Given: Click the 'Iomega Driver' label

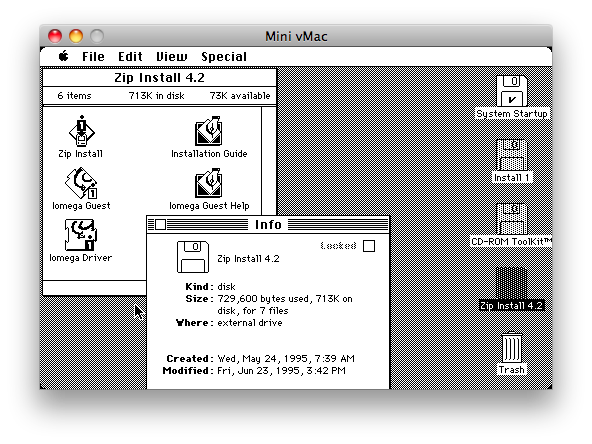Looking at the screenshot, I should (x=80, y=258).
